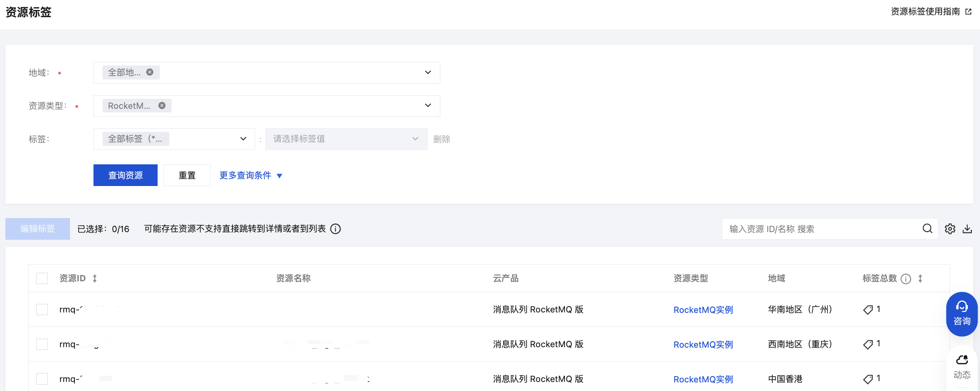Viewport: 980px width, 391px height.
Task: Click the search magnifier icon
Action: click(x=927, y=229)
